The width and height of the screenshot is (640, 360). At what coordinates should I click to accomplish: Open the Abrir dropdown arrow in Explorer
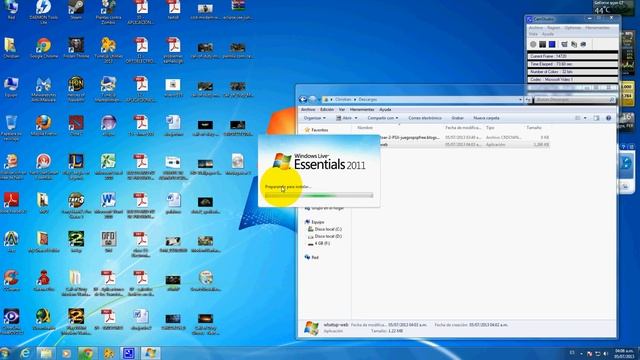(x=356, y=118)
